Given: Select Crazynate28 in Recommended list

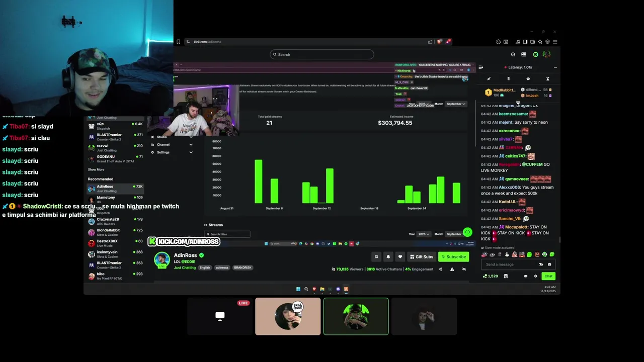Looking at the screenshot, I should [x=115, y=221].
